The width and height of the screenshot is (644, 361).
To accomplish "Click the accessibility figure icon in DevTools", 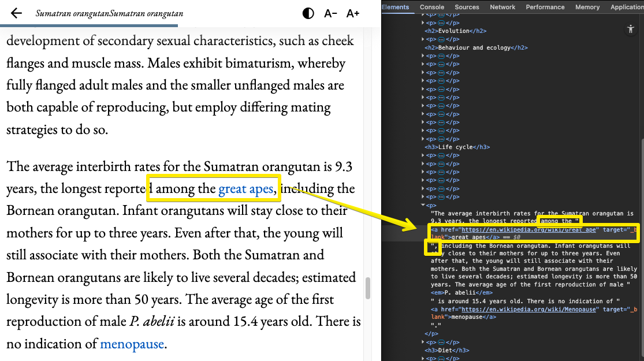I will coord(630,29).
